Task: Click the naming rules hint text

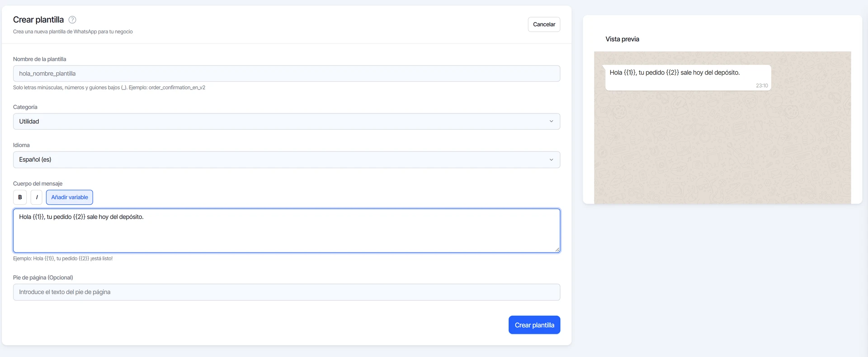Action: click(x=109, y=88)
